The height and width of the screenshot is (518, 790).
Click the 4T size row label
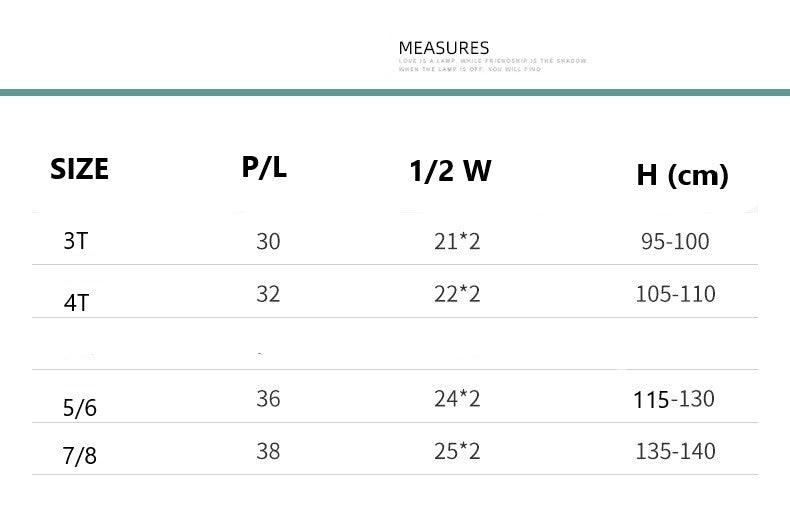(x=76, y=302)
